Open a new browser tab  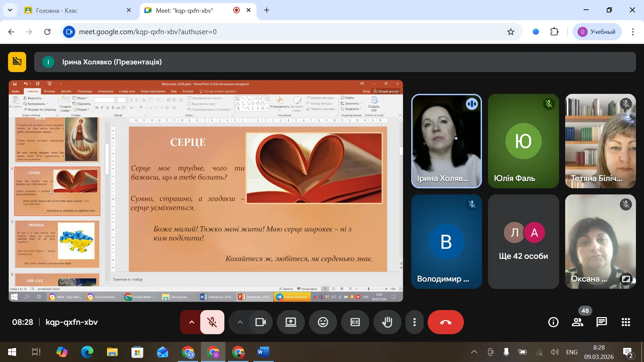click(267, 10)
